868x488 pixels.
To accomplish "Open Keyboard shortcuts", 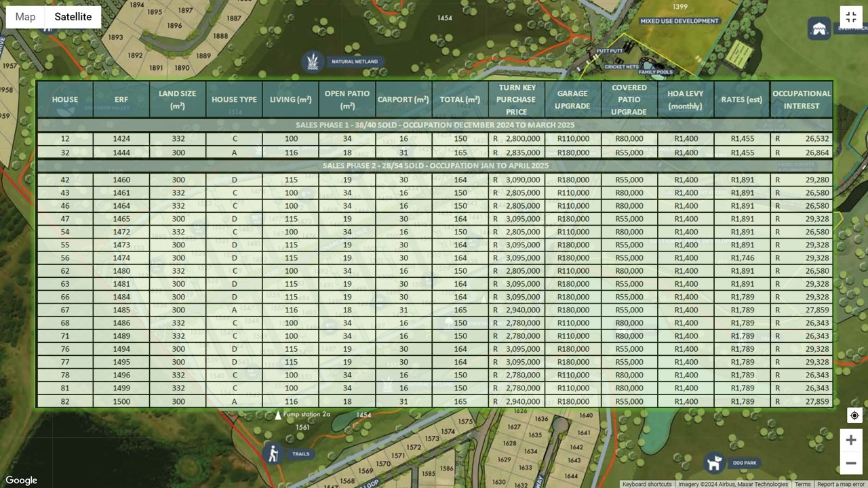I will tap(646, 484).
